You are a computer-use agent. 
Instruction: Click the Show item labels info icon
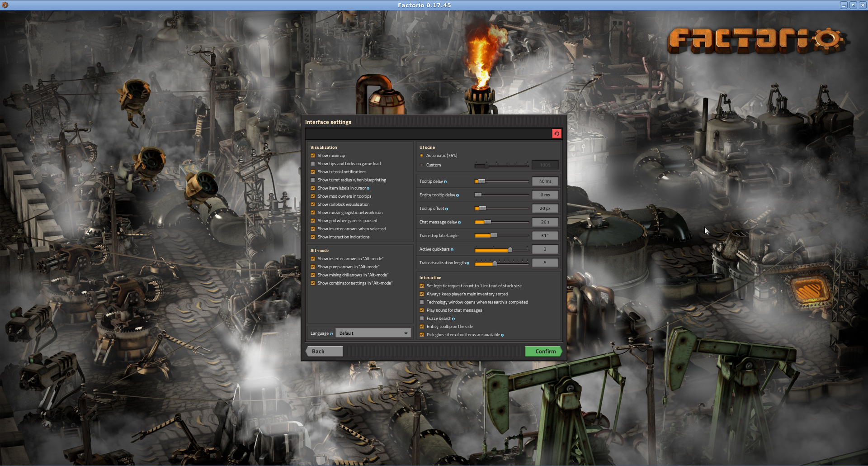[x=368, y=189]
